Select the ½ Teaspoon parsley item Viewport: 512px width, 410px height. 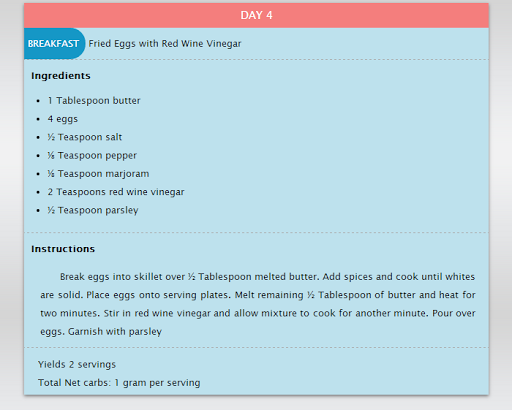pyautogui.click(x=93, y=210)
